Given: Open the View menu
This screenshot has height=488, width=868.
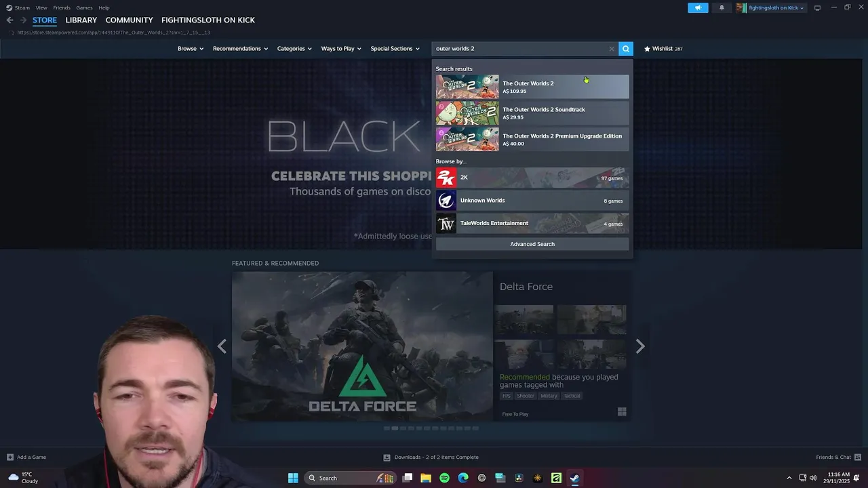Looking at the screenshot, I should coord(41,7).
